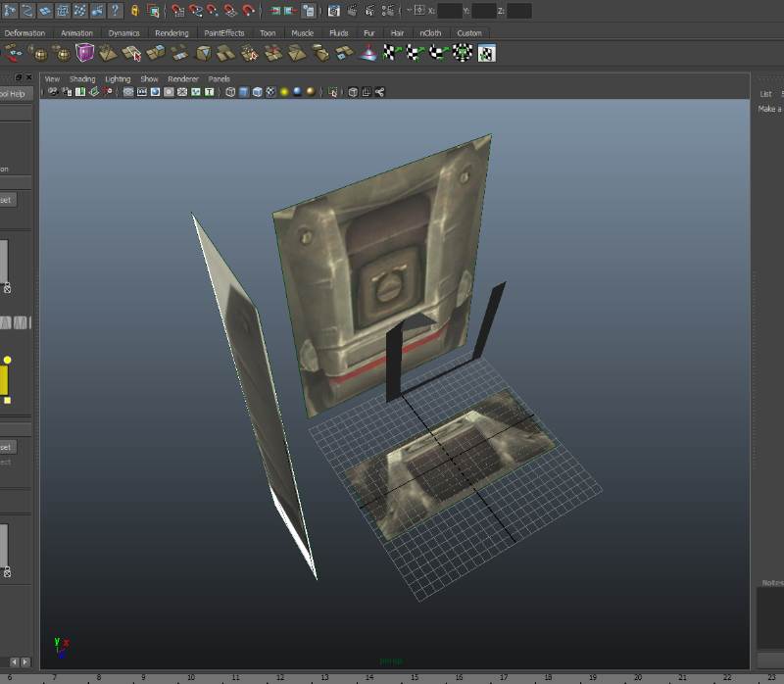Toggle the construction history icon
784x684 pixels.
tap(309, 11)
